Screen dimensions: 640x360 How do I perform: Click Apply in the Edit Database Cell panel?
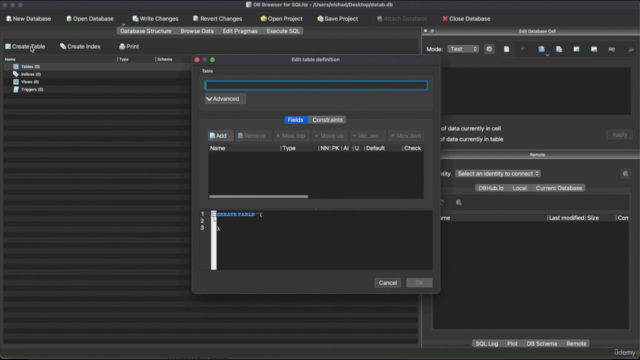[620, 135]
